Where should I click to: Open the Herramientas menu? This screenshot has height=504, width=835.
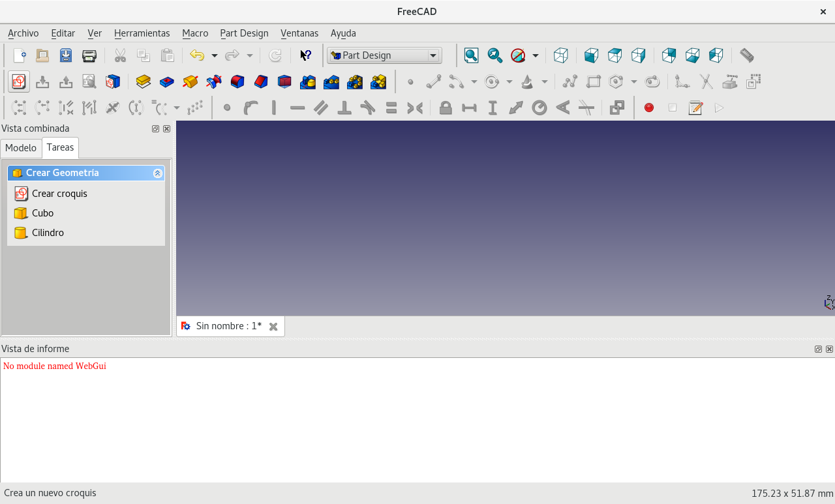[142, 33]
